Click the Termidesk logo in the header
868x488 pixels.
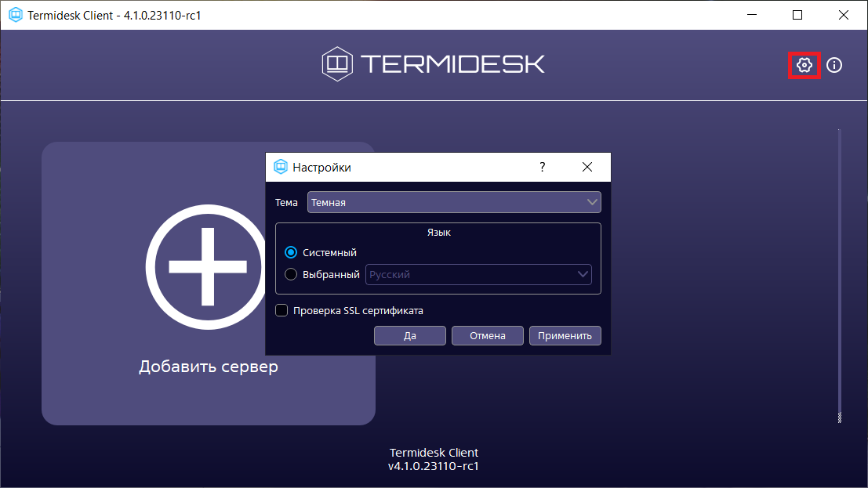pos(434,64)
